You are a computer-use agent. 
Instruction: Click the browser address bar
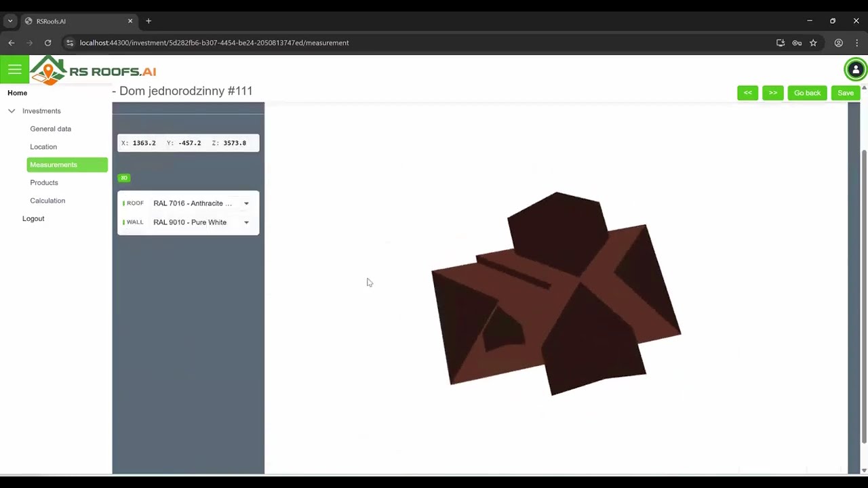[x=420, y=43]
